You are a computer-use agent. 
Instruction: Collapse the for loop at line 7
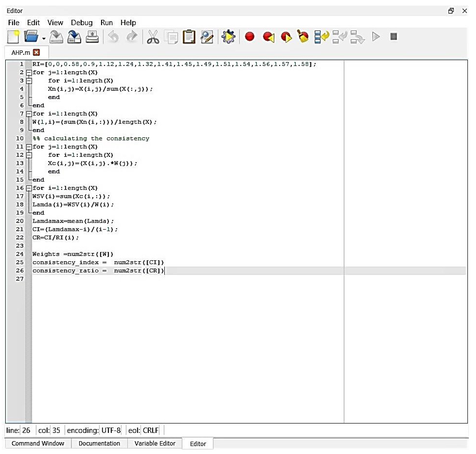point(29,114)
